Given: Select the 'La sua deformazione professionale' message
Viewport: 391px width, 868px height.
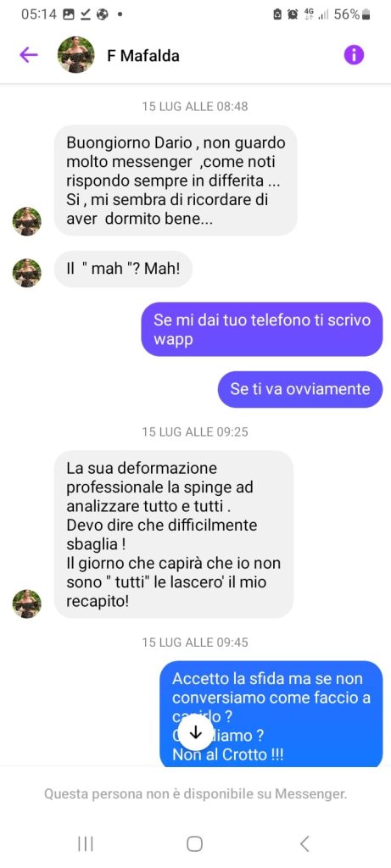Looking at the screenshot, I should click(173, 534).
